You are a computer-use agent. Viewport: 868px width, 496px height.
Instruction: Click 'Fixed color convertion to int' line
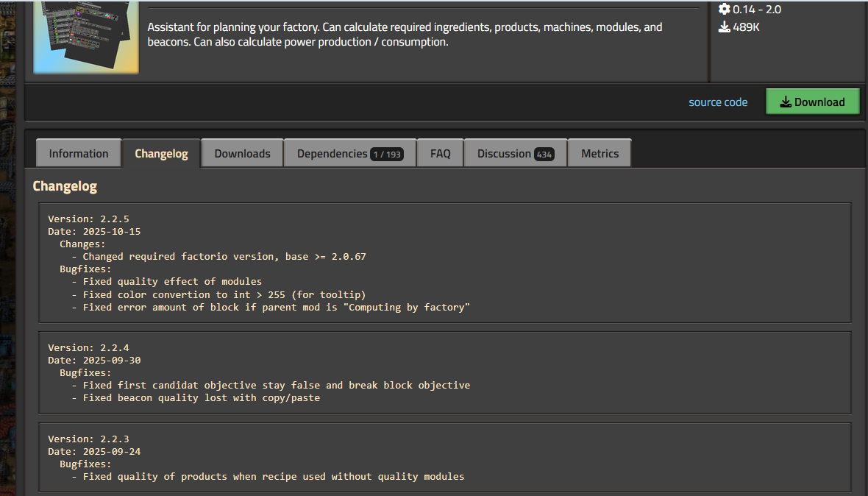pos(218,294)
